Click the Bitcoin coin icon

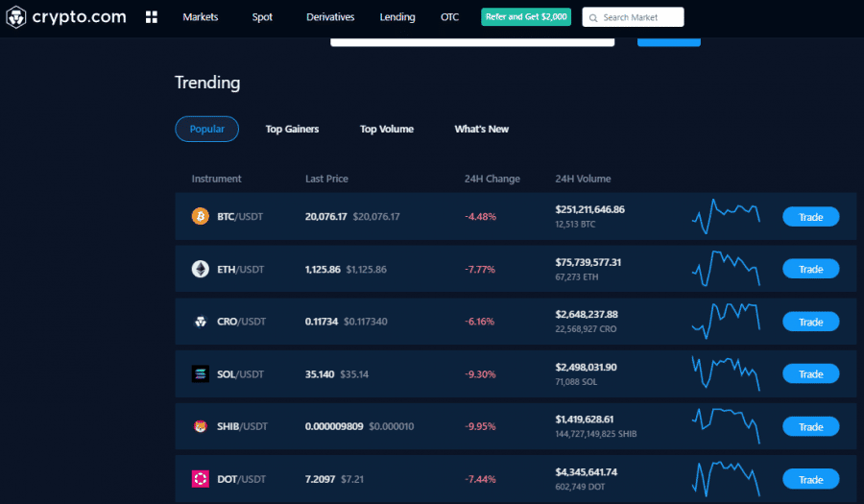[x=201, y=217]
